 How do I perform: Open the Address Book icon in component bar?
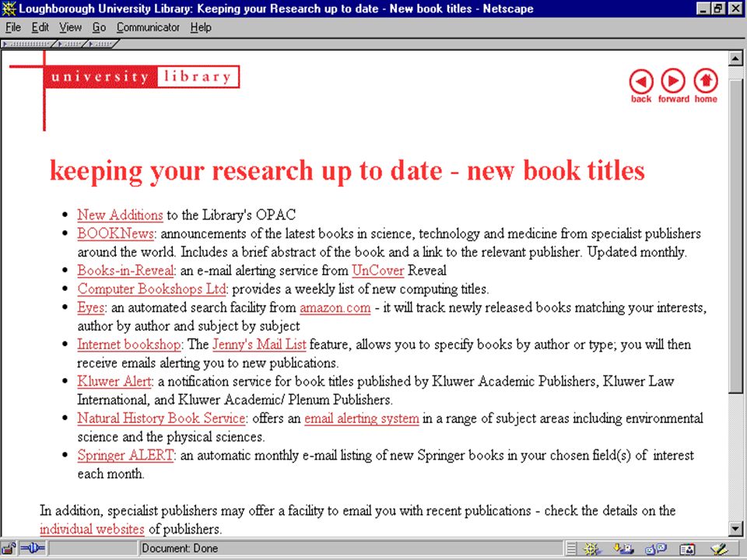tap(687, 549)
